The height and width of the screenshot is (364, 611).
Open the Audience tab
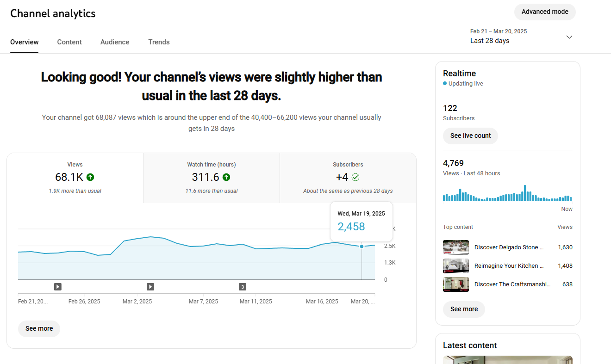click(115, 42)
